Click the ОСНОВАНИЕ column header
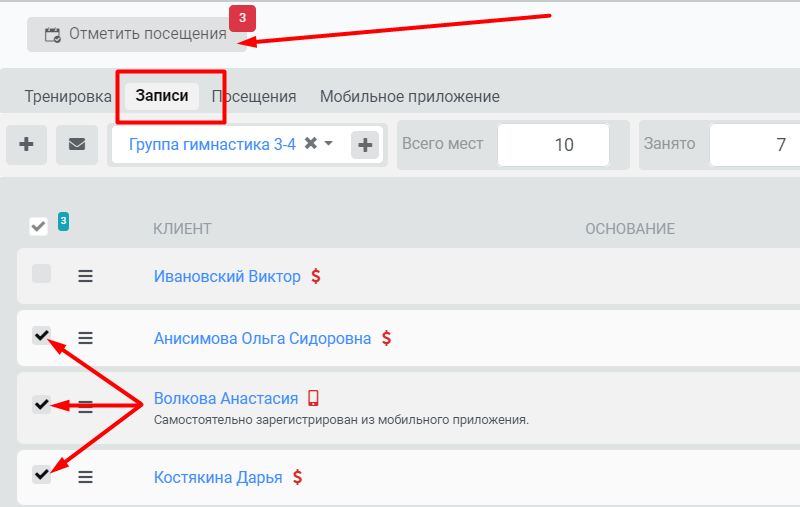The image size is (800, 507). [x=630, y=229]
